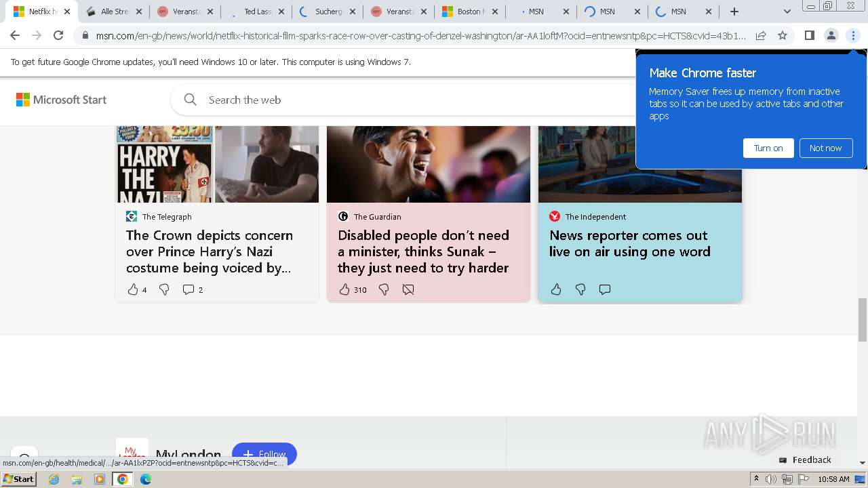
Task: Click the taskbar clock 10:58 AM
Action: [x=833, y=479]
